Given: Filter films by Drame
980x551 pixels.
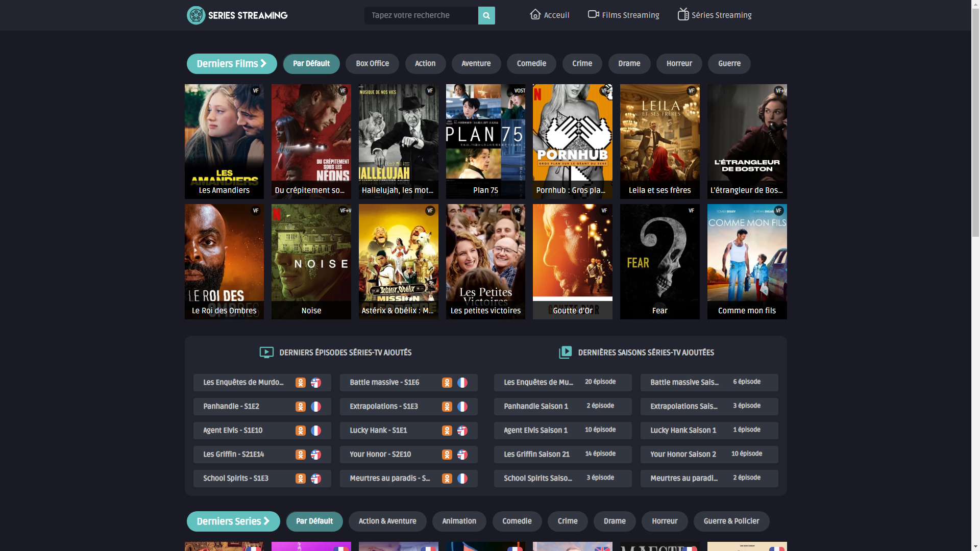Looking at the screenshot, I should coord(629,64).
